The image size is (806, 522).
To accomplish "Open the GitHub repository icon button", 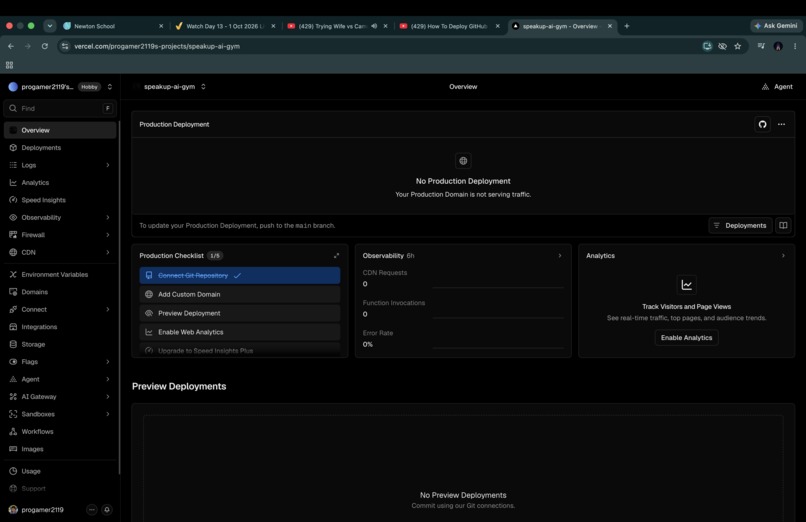I will point(762,124).
